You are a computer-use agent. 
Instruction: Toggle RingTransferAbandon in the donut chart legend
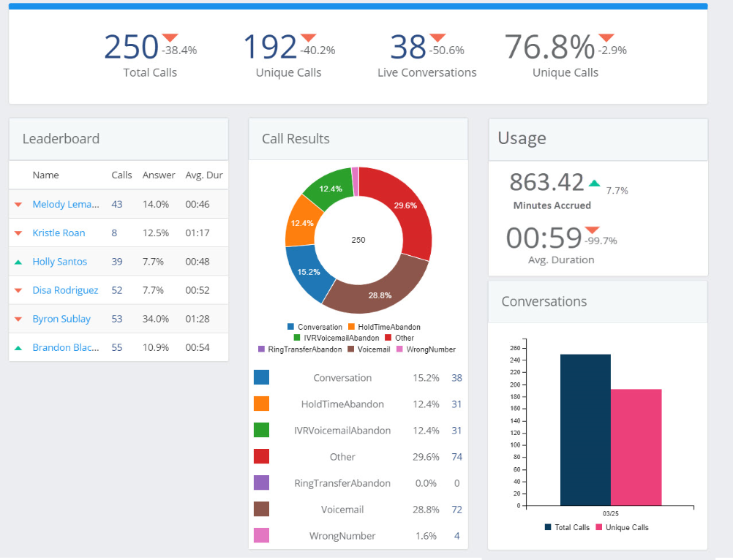coord(300,349)
